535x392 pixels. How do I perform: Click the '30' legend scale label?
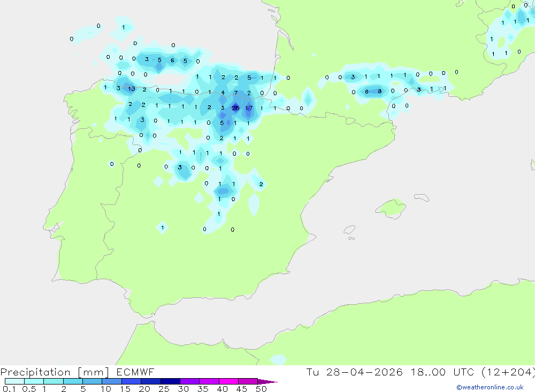click(x=183, y=389)
